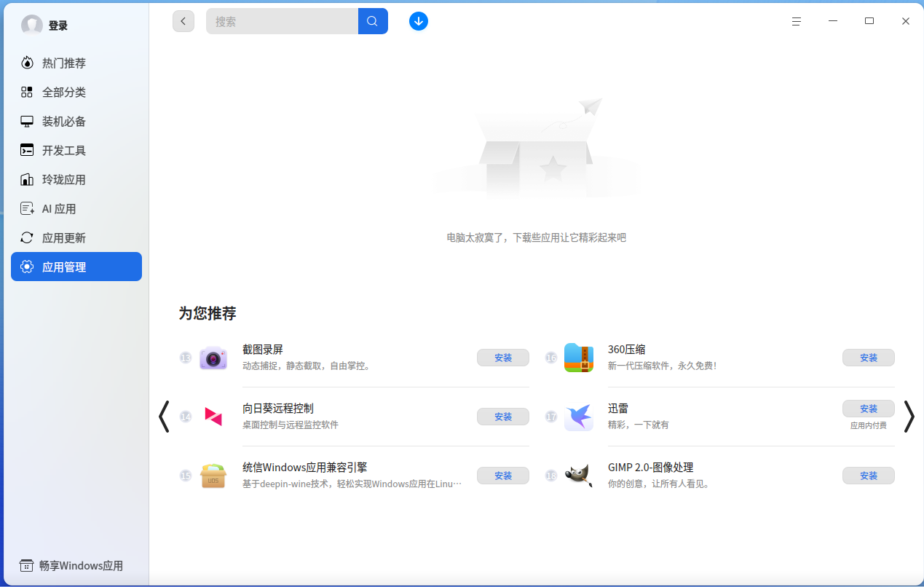This screenshot has height=587, width=924.
Task: Open the GIMP 2.0-图像处理 title
Action: [x=651, y=468]
